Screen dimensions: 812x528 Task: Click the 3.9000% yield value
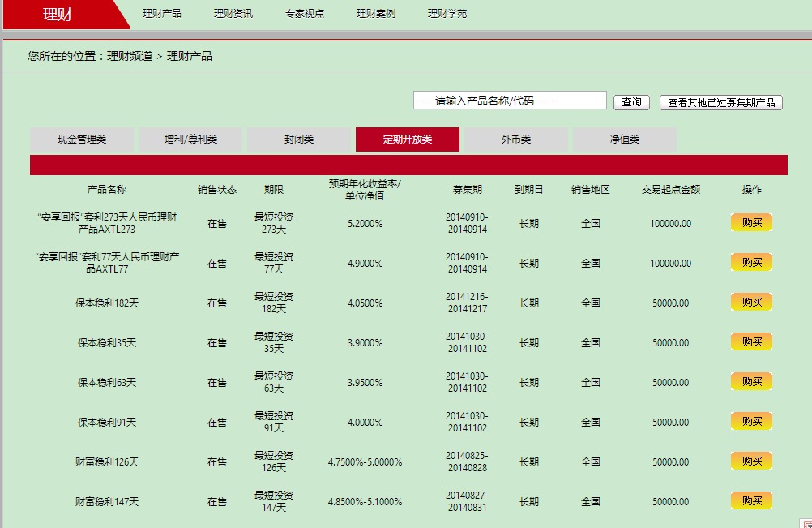365,343
